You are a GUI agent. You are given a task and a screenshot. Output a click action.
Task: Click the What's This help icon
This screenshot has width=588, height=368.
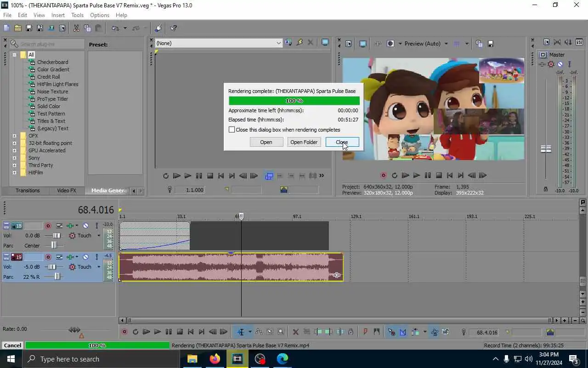[x=174, y=28]
